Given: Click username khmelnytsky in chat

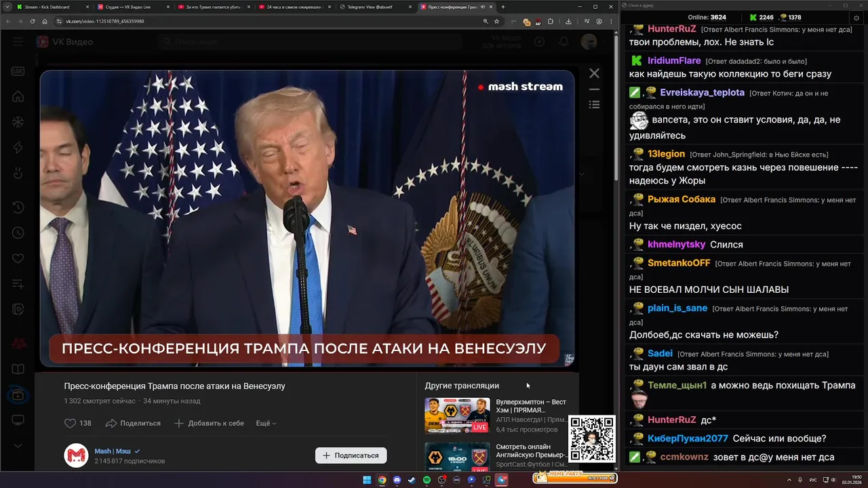Looking at the screenshot, I should point(676,245).
